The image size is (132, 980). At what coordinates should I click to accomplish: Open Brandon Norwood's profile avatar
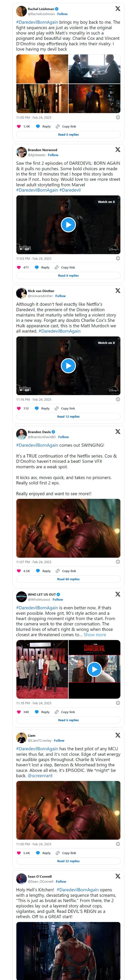click(x=21, y=152)
